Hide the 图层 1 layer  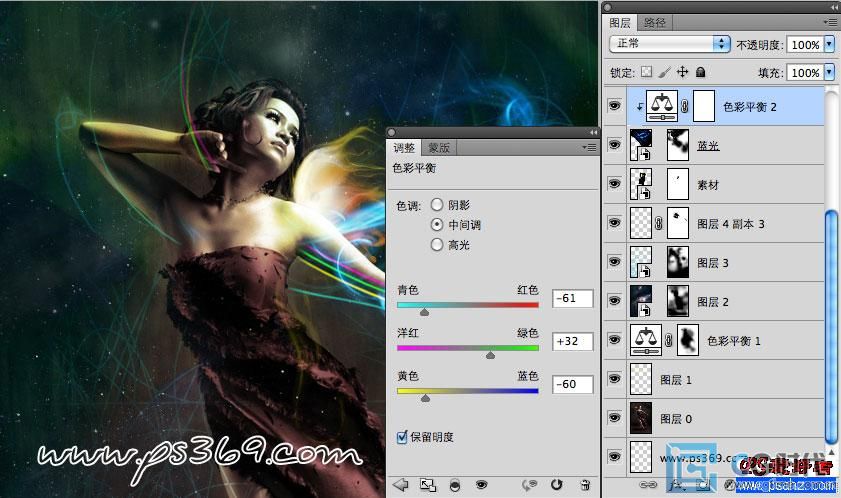(x=615, y=379)
